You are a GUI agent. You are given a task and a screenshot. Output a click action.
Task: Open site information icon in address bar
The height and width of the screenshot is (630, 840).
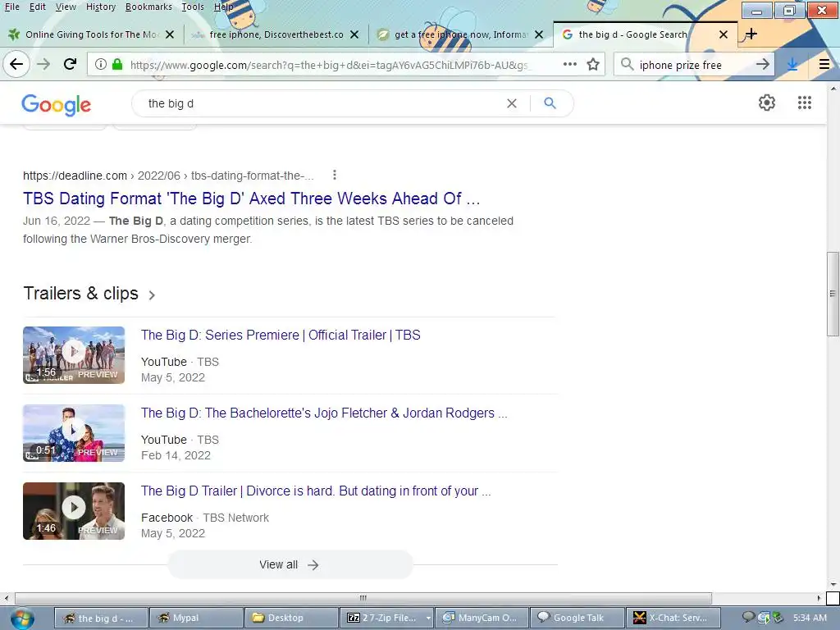100,65
